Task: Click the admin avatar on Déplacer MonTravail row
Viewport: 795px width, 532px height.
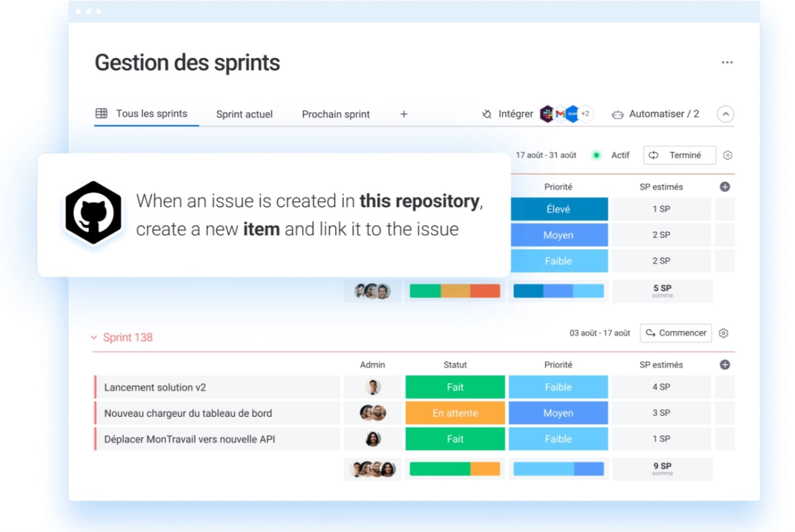Action: pos(372,438)
